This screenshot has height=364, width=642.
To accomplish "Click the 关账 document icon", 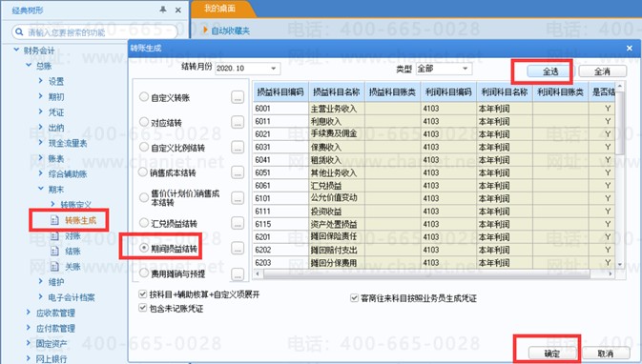I will point(54,267).
